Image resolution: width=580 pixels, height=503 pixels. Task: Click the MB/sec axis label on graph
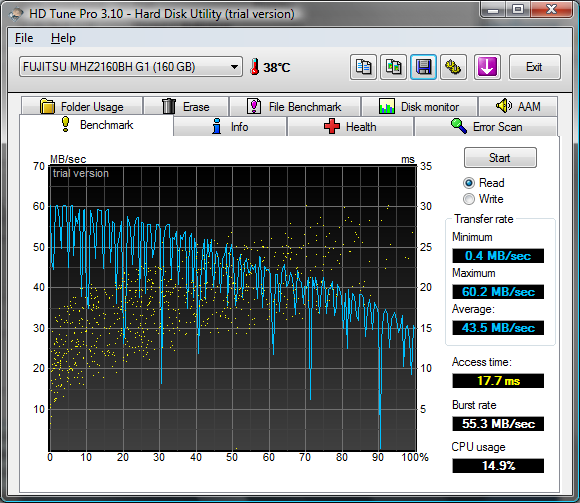pos(68,159)
